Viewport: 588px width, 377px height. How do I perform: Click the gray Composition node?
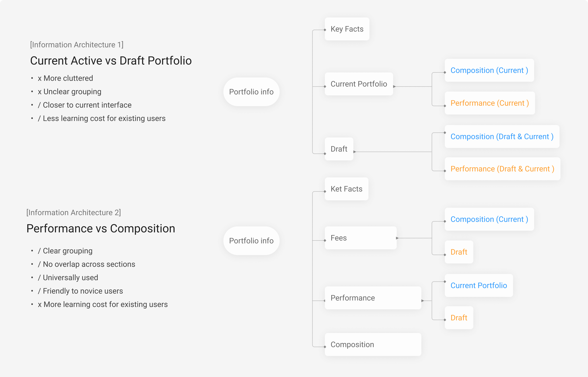pos(373,344)
